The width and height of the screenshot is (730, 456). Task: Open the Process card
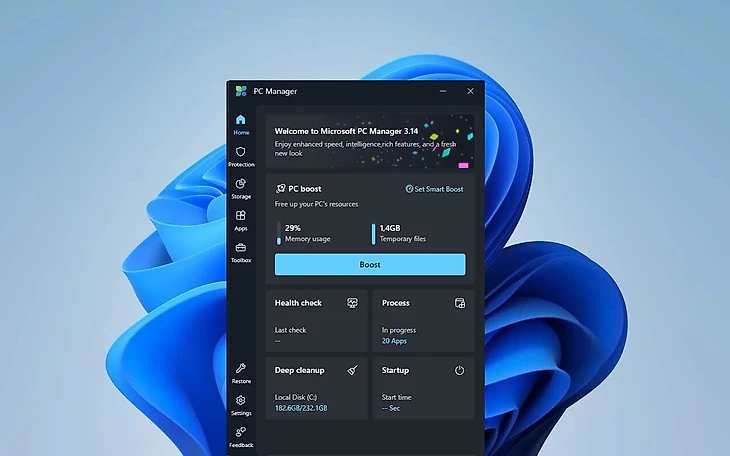click(423, 318)
